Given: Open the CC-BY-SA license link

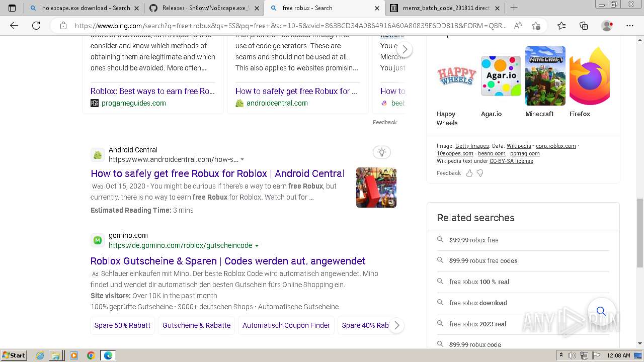Looking at the screenshot, I should [x=511, y=161].
